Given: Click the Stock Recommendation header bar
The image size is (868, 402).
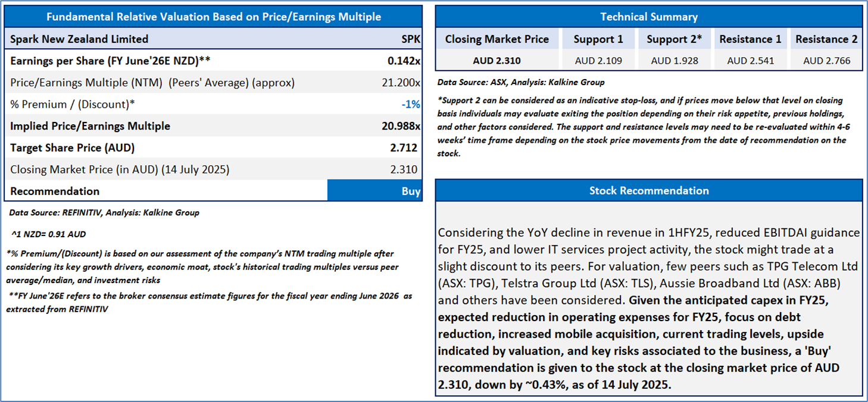Looking at the screenshot, I should click(x=649, y=190).
